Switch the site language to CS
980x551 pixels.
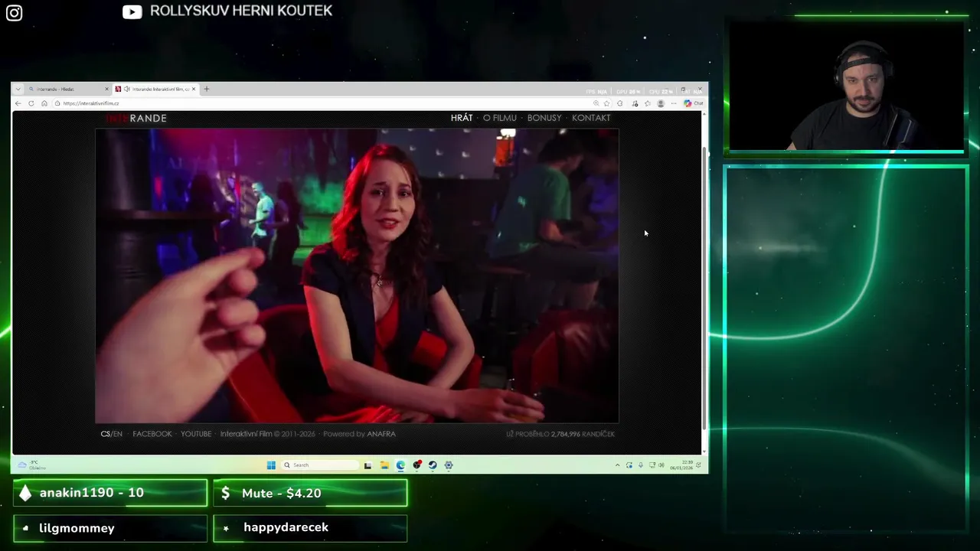click(105, 434)
